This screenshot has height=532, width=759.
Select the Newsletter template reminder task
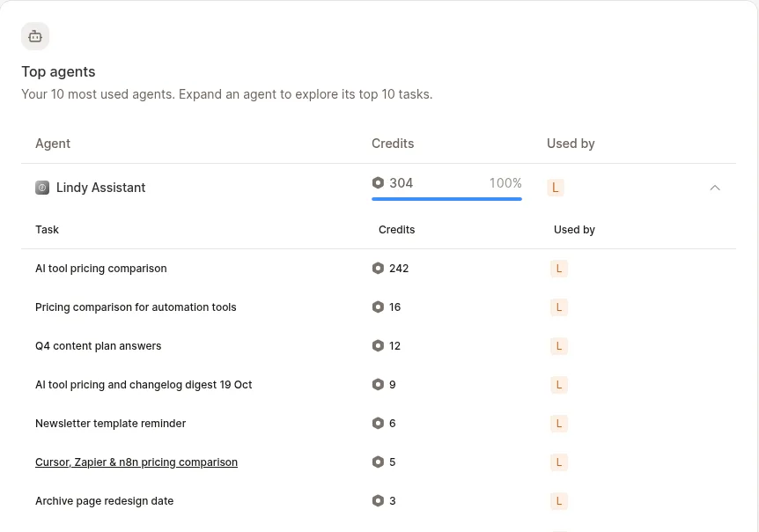click(111, 424)
